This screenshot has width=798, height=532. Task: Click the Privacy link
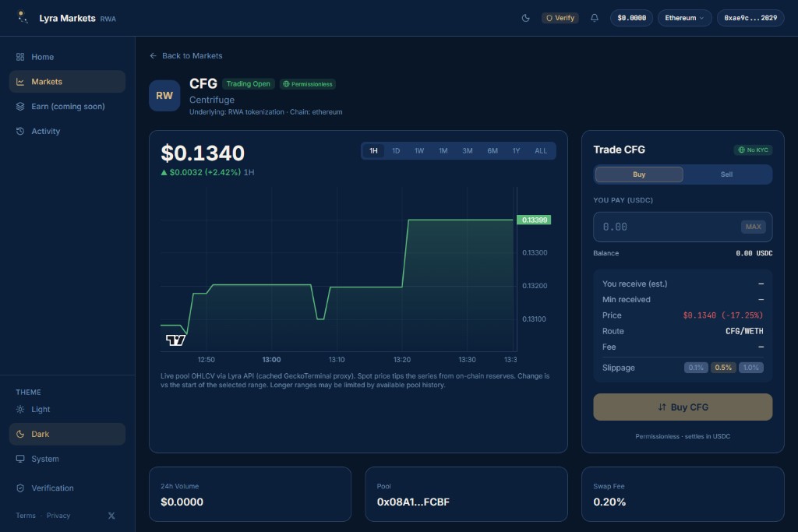[58, 515]
